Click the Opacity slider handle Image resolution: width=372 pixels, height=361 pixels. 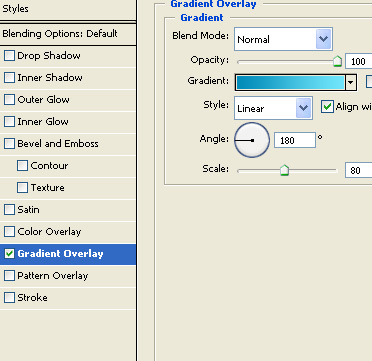pyautogui.click(x=337, y=61)
